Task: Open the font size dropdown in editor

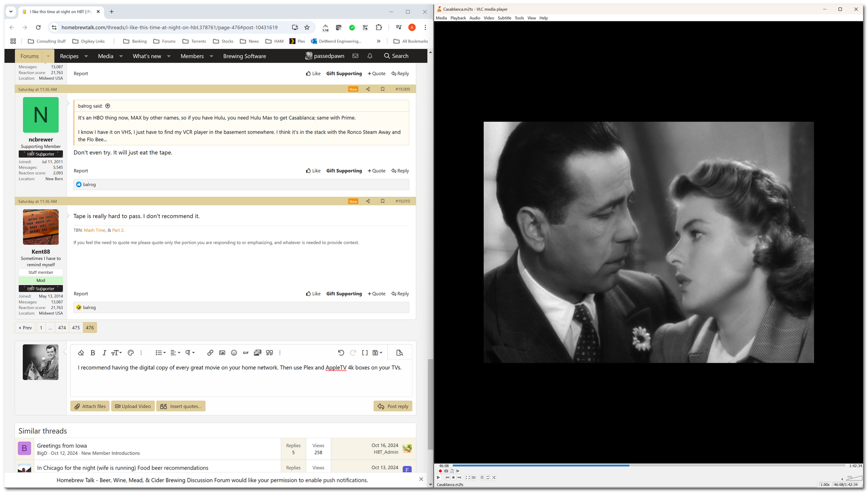Action: tap(116, 353)
